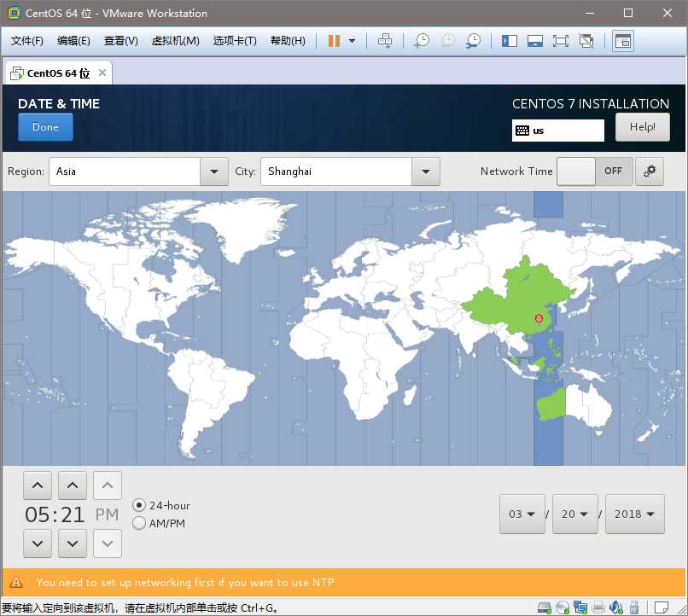The image size is (688, 616).
Task: Click the network adapter status icon
Action: click(580, 607)
